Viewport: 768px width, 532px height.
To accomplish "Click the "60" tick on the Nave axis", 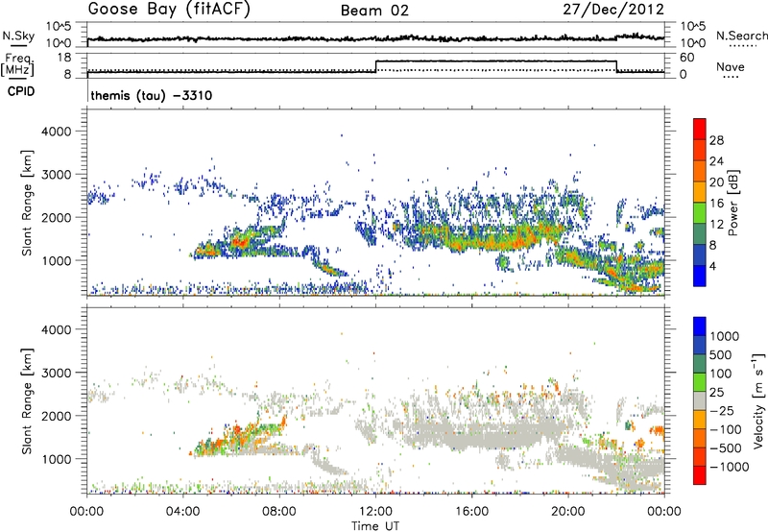I will point(686,58).
